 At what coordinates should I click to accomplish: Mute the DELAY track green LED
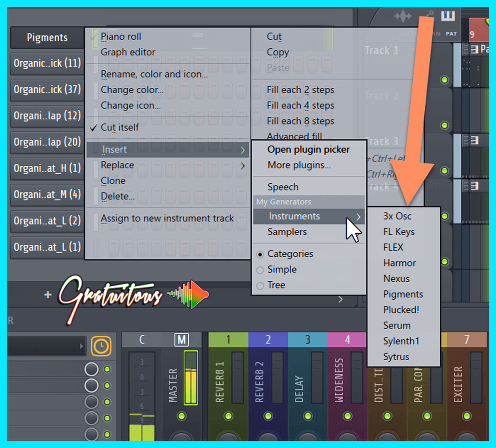tap(308, 416)
